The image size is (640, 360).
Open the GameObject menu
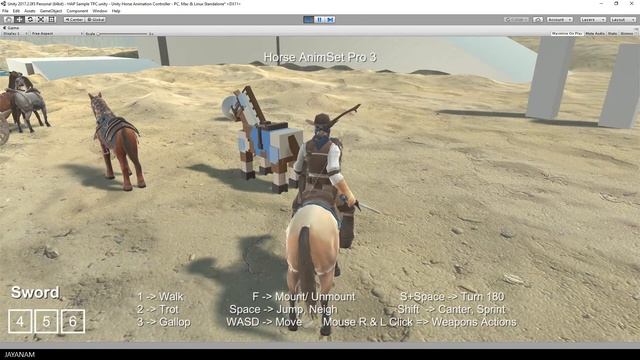[51, 11]
